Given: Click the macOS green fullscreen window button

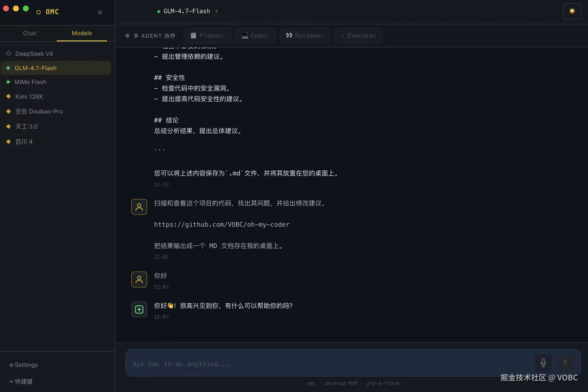Looking at the screenshot, I should pos(26,9).
